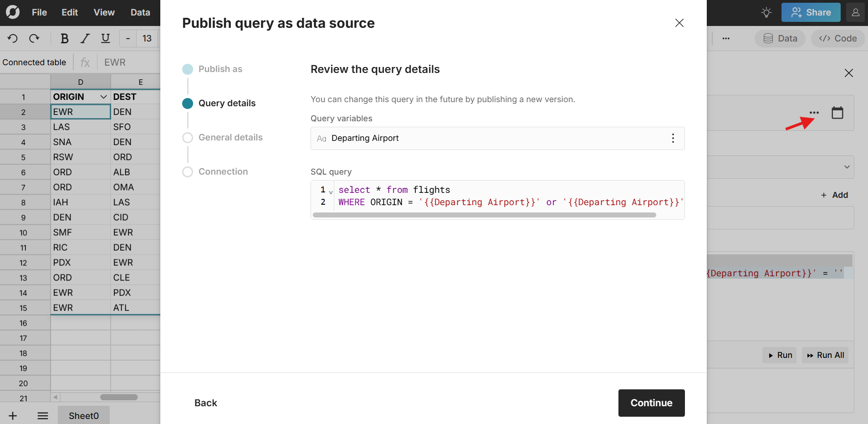Click the fx insert function icon
Image resolution: width=868 pixels, height=424 pixels.
point(85,62)
